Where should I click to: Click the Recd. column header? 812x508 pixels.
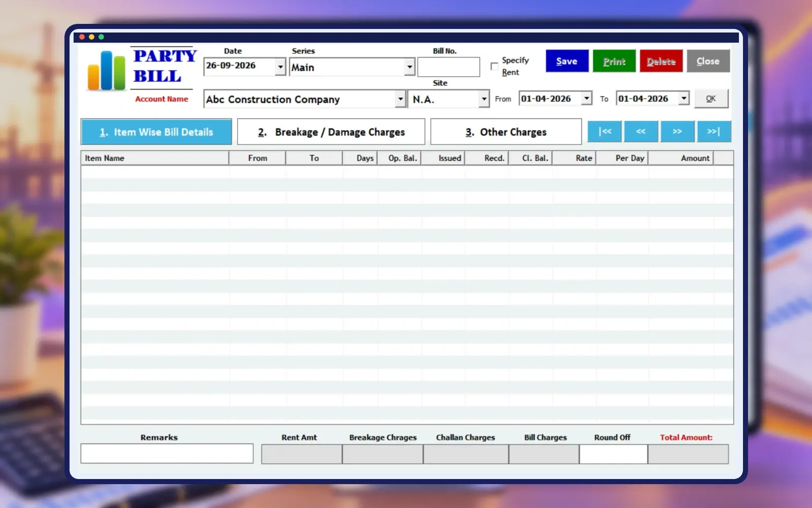click(x=487, y=158)
